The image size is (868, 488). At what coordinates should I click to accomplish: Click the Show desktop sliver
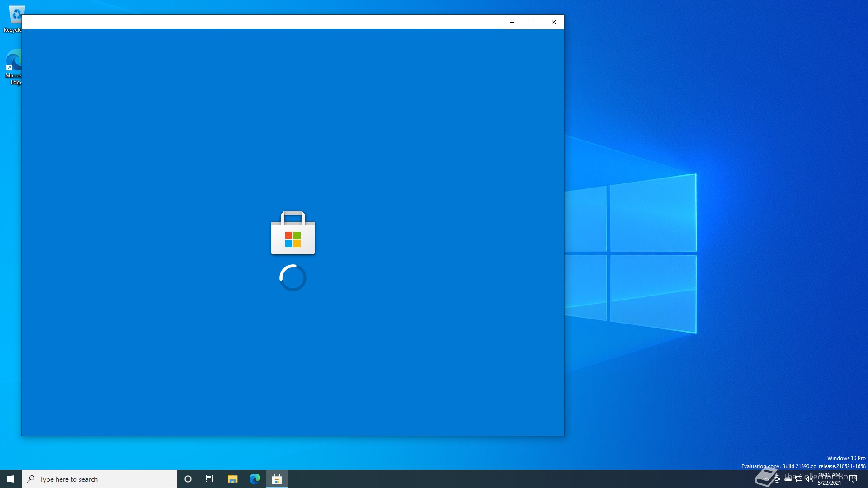[866, 479]
